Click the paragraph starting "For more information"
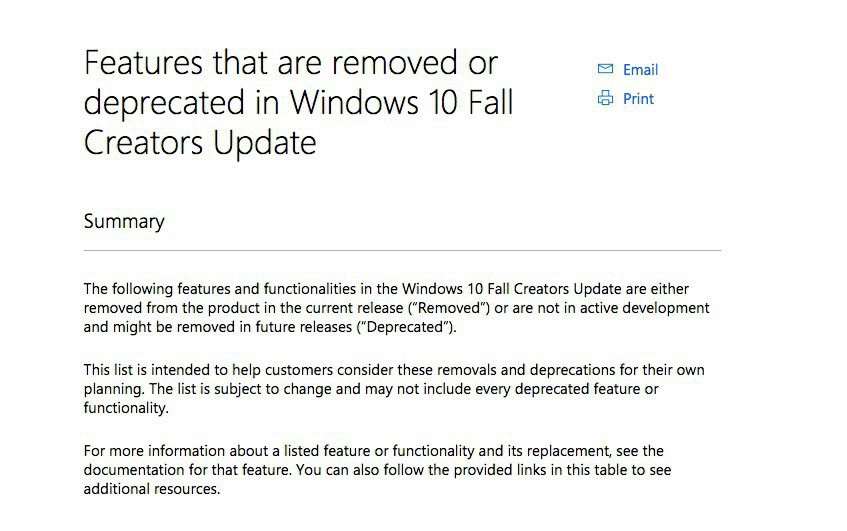This screenshot has height=531, width=847. tap(374, 470)
